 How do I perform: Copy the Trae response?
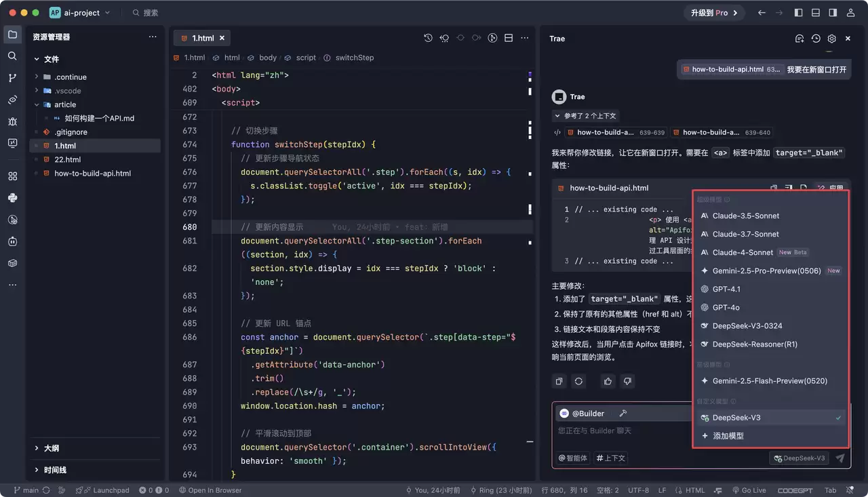(x=559, y=381)
